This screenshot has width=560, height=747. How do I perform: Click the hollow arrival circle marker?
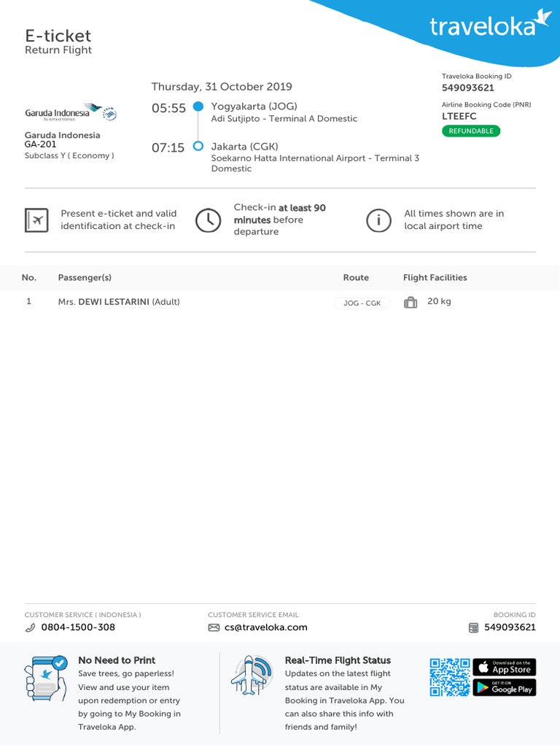198,146
